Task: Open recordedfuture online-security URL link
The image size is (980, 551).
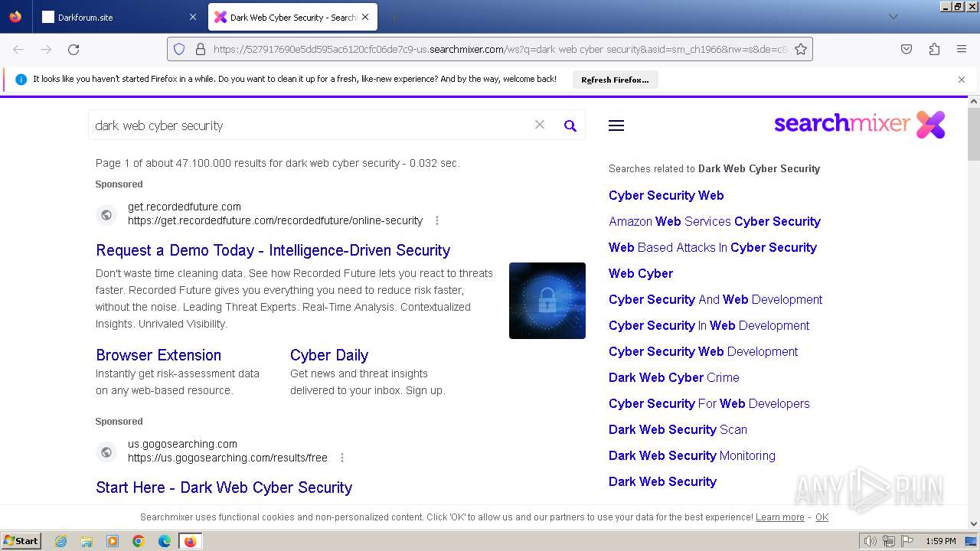Action: (276, 220)
